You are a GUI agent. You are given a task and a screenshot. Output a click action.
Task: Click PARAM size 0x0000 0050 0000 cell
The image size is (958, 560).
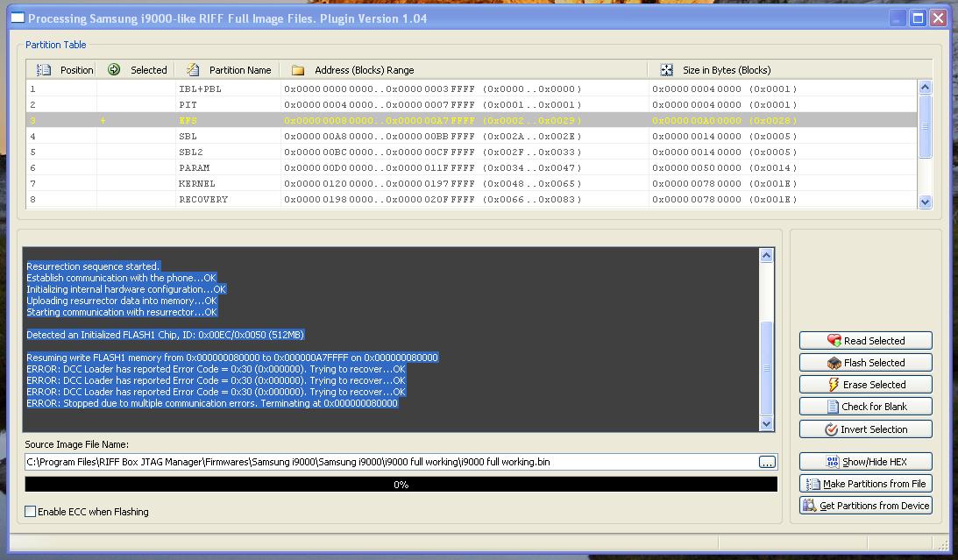coord(725,168)
